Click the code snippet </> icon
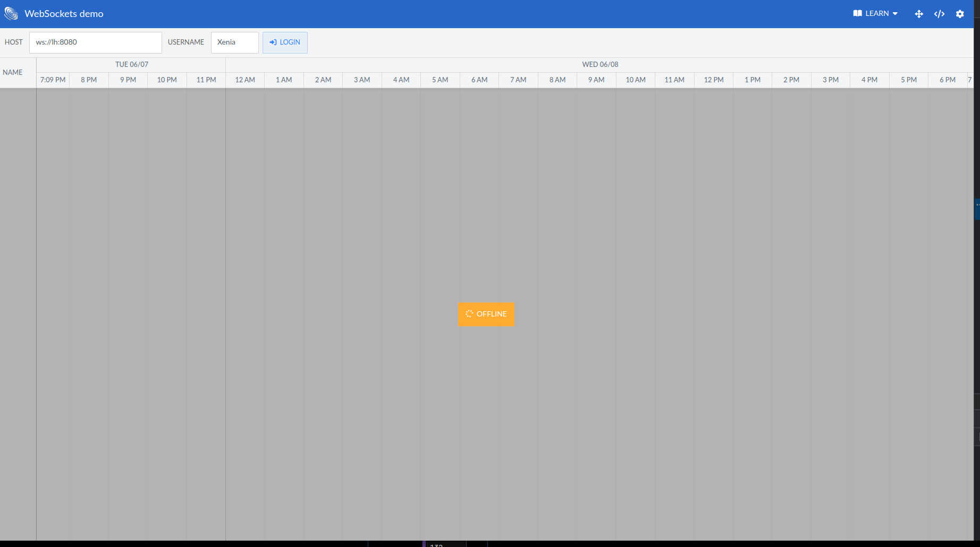 click(939, 14)
